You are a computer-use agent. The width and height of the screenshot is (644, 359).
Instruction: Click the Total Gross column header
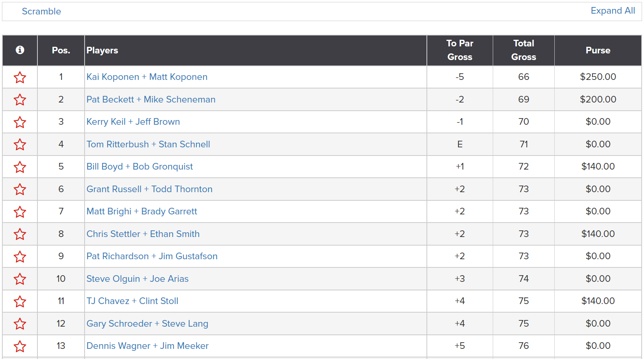(524, 50)
